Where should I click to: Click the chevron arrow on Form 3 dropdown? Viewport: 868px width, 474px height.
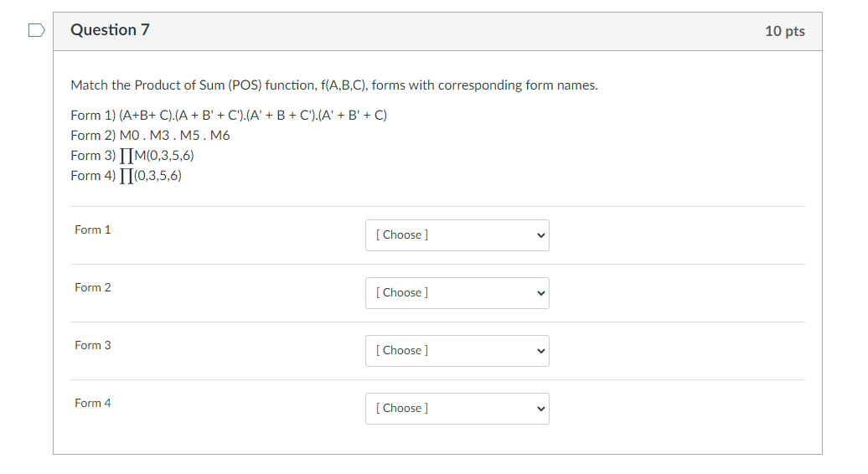pos(540,351)
